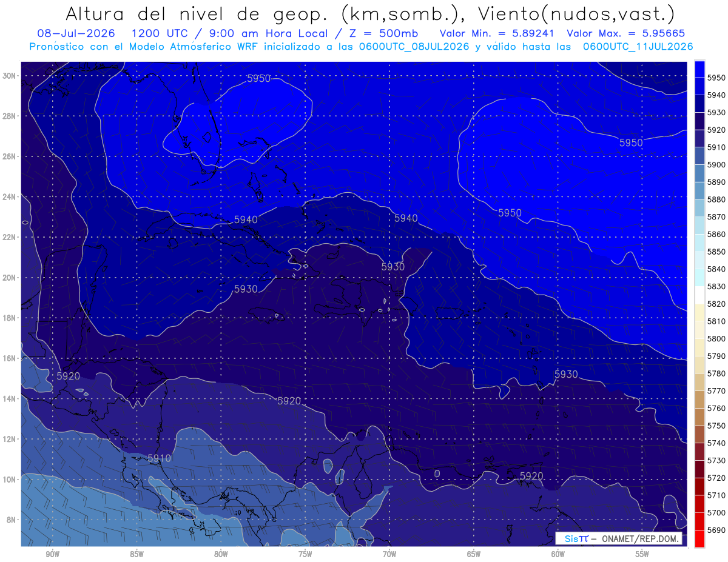This screenshot has width=728, height=562.
Task: Click the 80W longitude axis label
Action: 221,554
